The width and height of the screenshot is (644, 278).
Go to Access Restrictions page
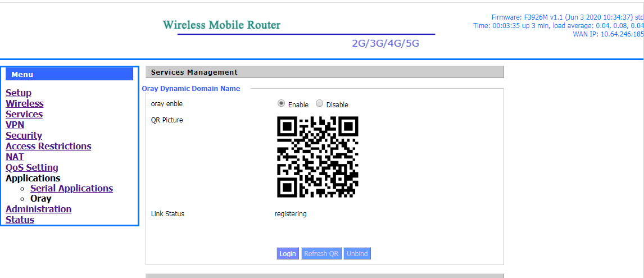(x=48, y=146)
